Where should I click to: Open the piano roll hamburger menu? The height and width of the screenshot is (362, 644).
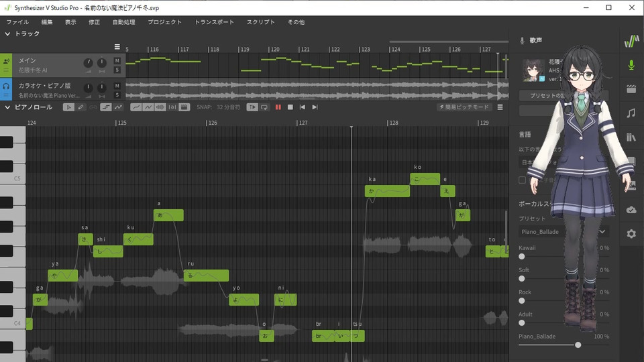[500, 107]
